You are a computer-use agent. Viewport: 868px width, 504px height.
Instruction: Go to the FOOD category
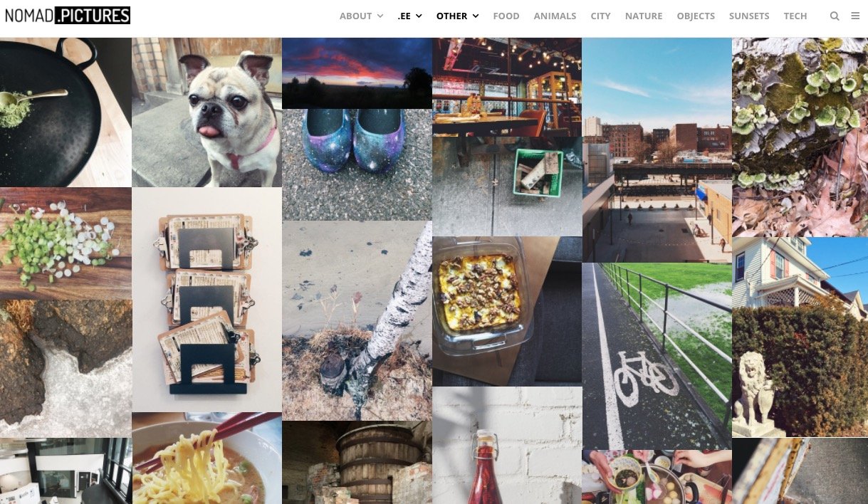pos(506,16)
